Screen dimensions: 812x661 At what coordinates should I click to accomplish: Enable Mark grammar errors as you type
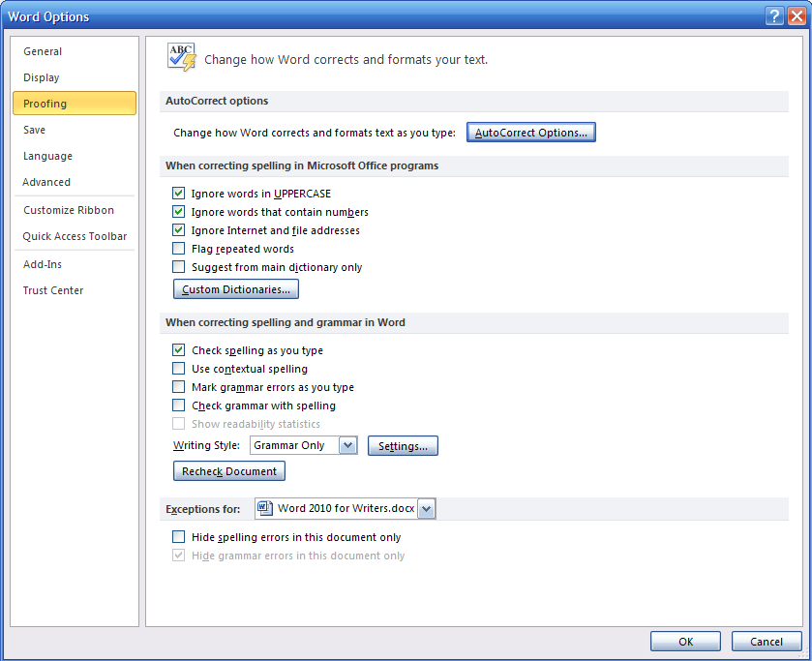(179, 387)
